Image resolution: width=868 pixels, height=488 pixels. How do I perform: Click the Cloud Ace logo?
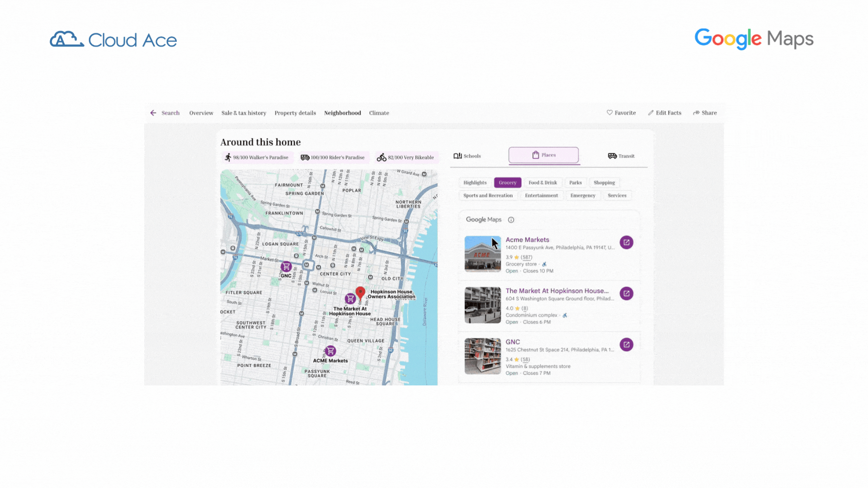click(113, 40)
